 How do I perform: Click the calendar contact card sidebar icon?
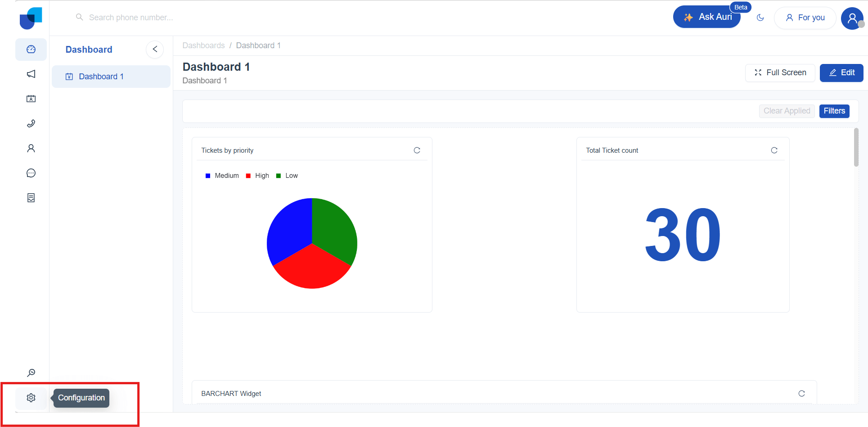click(x=31, y=99)
